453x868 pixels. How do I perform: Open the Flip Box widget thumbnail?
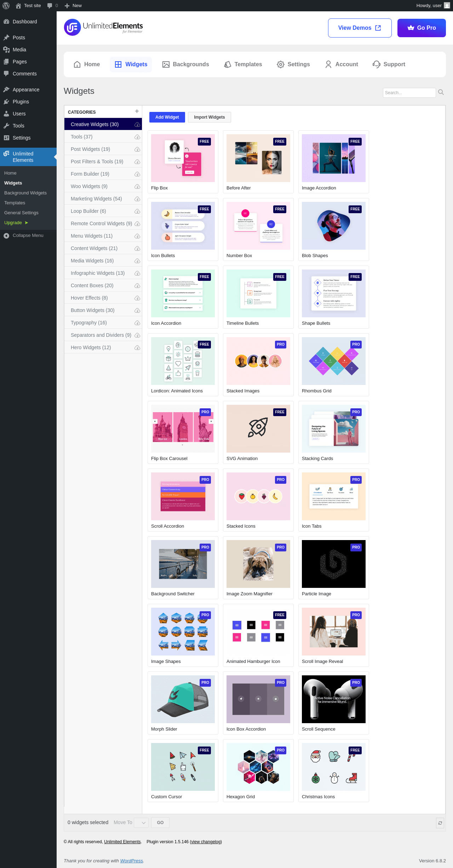coord(183,158)
